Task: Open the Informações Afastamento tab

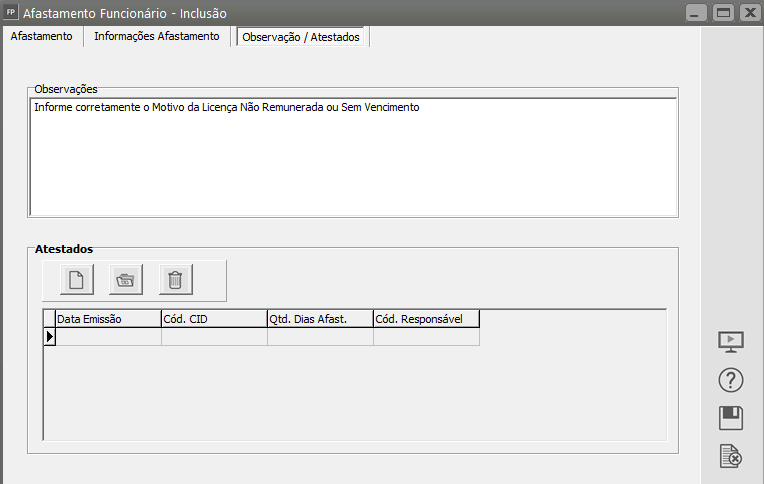Action: pyautogui.click(x=156, y=36)
